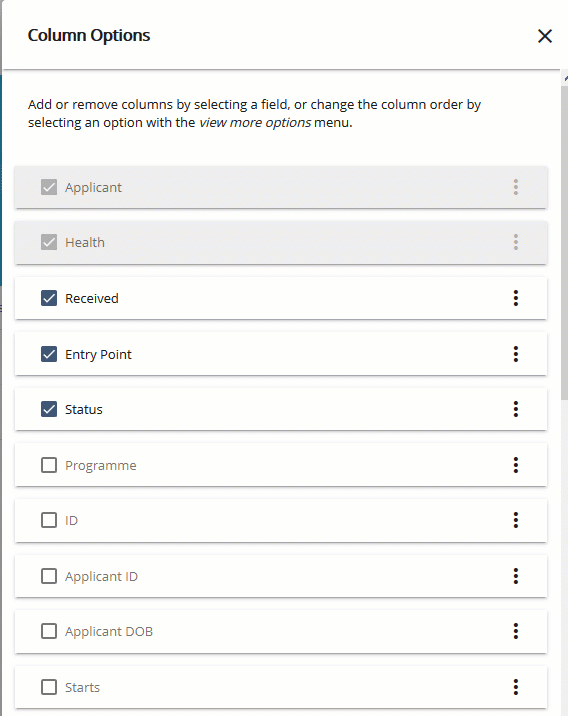
Task: Enable the Programme column checkbox
Action: [x=49, y=465]
